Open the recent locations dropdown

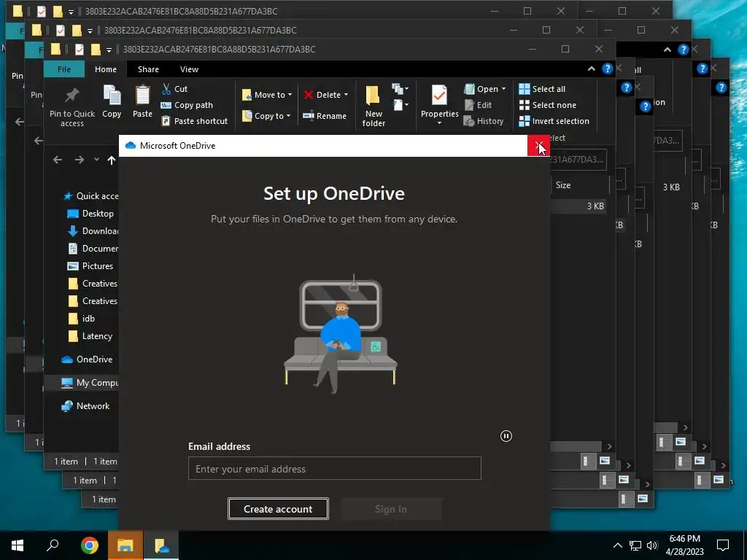(96, 160)
